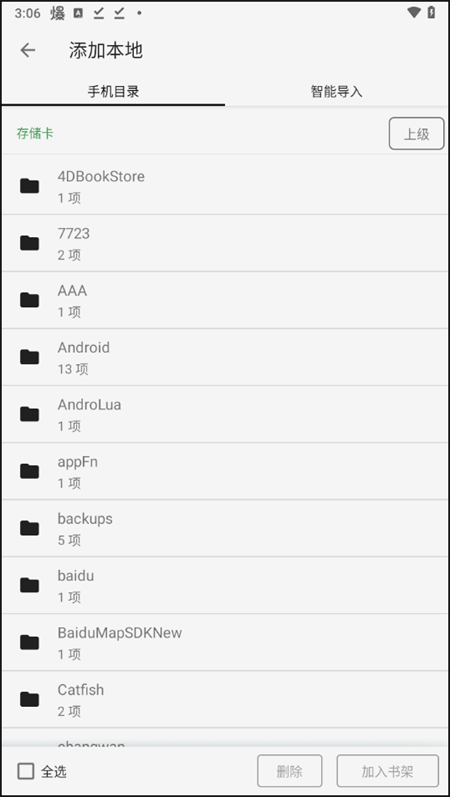
Task: Open the backups folder icon
Action: click(x=29, y=528)
